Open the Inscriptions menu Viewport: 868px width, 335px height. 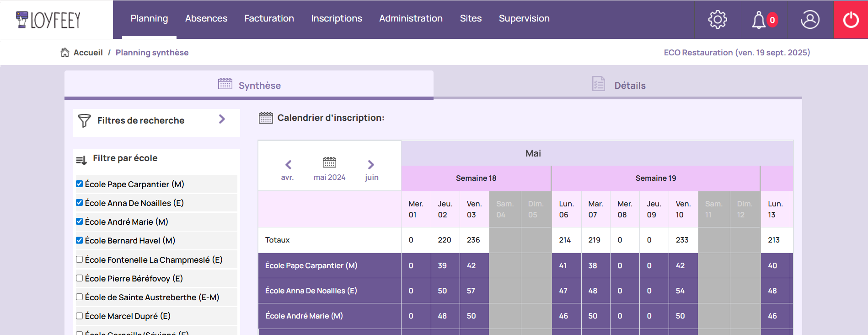pos(336,19)
